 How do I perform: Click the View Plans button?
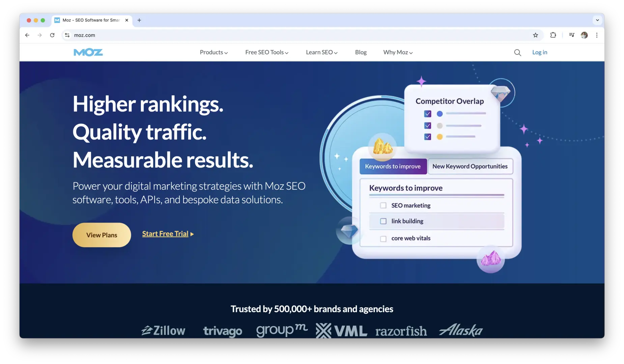(x=102, y=235)
